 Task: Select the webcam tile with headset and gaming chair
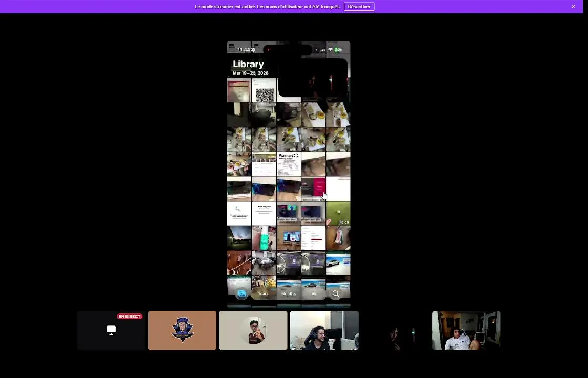324,330
